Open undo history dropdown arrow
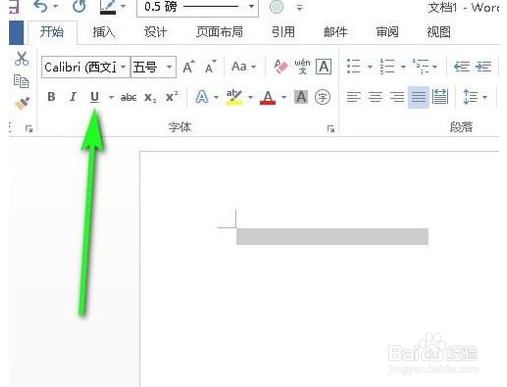Screen dimensions: 507x387 (x=55, y=6)
